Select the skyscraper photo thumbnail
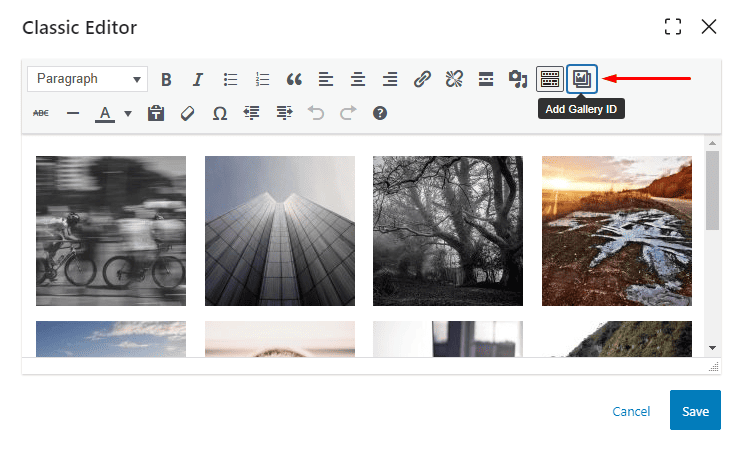Image resolution: width=744 pixels, height=450 pixels. click(x=280, y=231)
